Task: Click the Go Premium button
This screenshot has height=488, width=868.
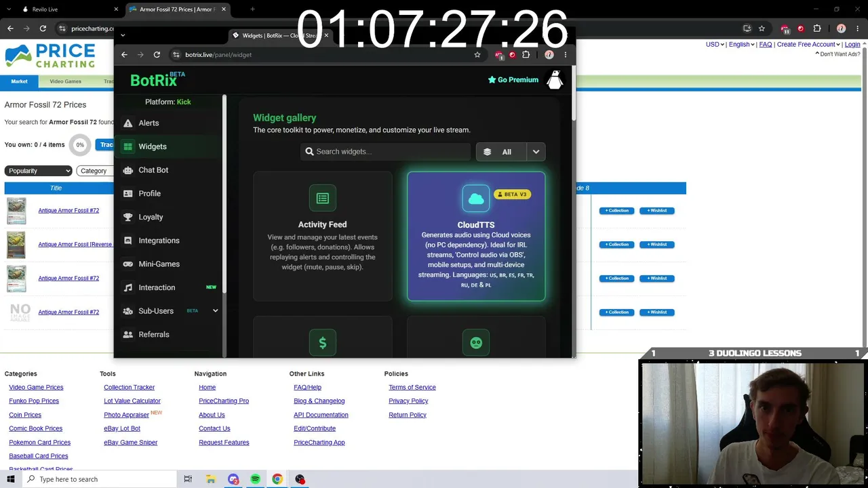Action: [x=513, y=80]
